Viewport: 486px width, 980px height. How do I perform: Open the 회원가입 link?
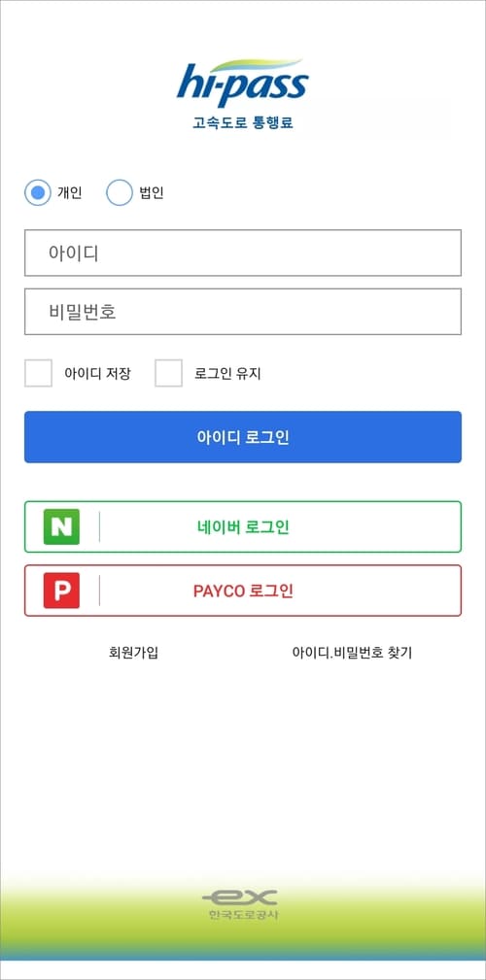[133, 653]
